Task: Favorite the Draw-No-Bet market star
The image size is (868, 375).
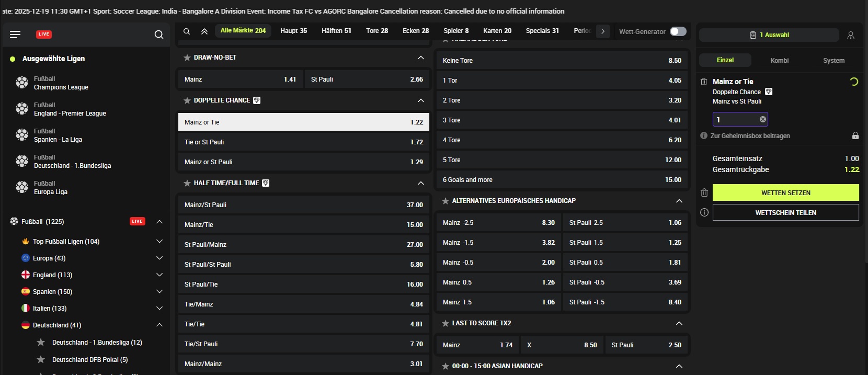Action: (187, 58)
